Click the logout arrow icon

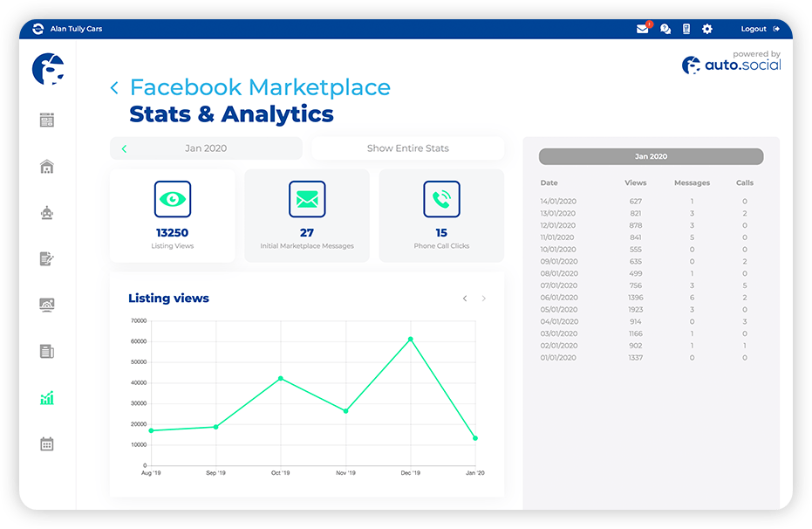tap(776, 29)
